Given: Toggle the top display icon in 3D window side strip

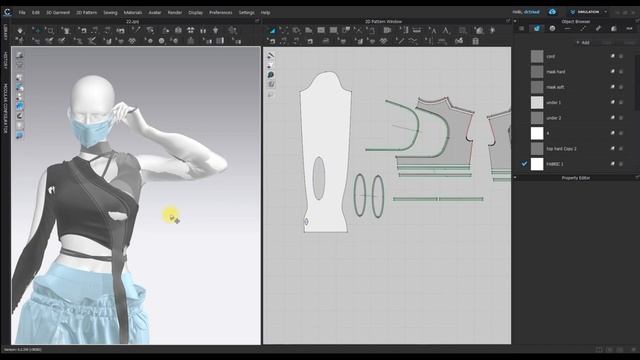Looking at the screenshot, I should pyautogui.click(x=20, y=56).
